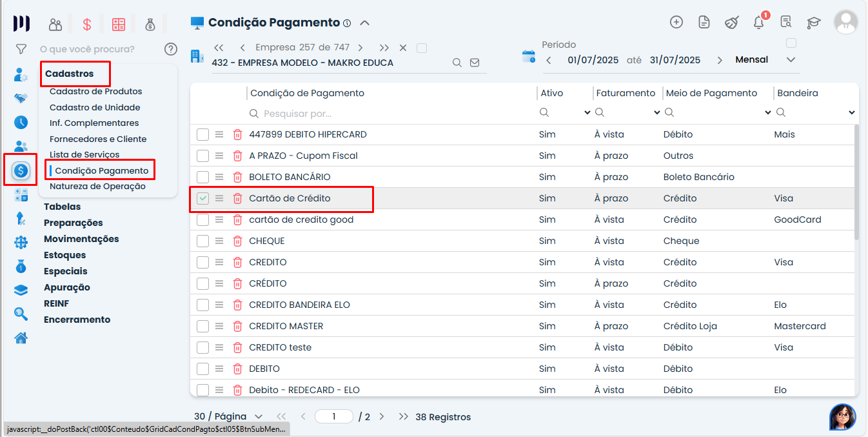Open the 30 / Página page size dropdown
Image resolution: width=868 pixels, height=437 pixels.
pos(228,417)
